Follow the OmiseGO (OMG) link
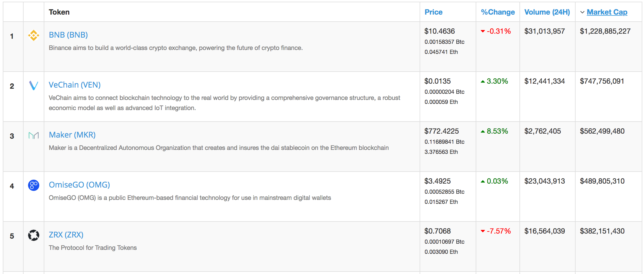This screenshot has height=274, width=644. click(x=79, y=184)
